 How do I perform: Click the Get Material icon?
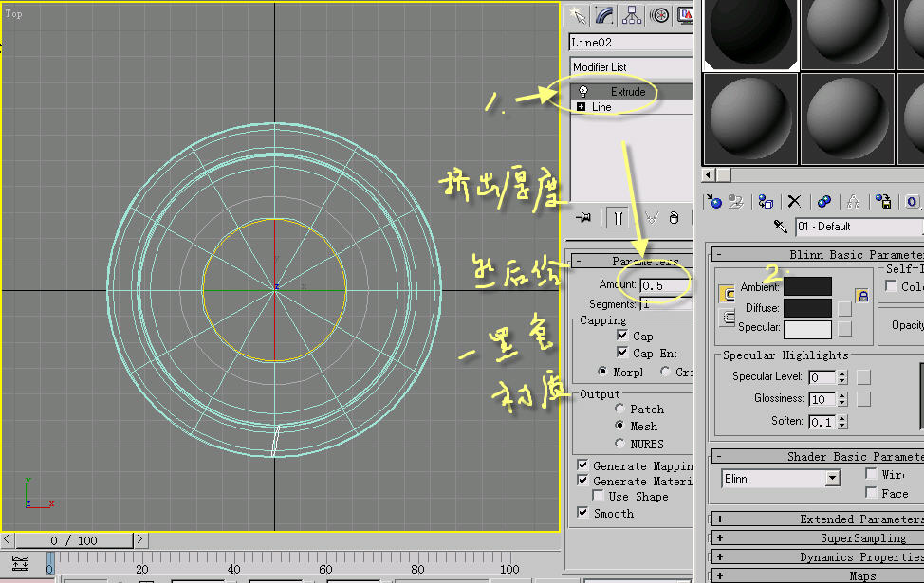(x=714, y=202)
